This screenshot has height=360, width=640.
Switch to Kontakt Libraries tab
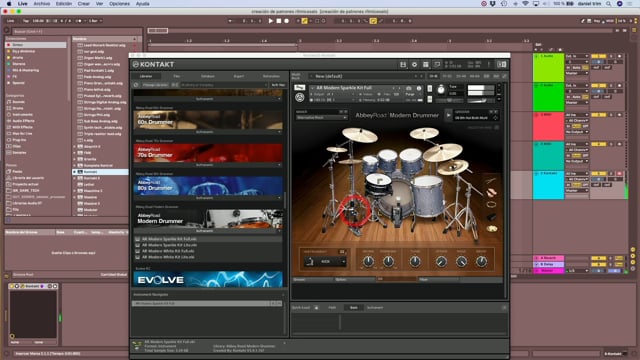146,76
